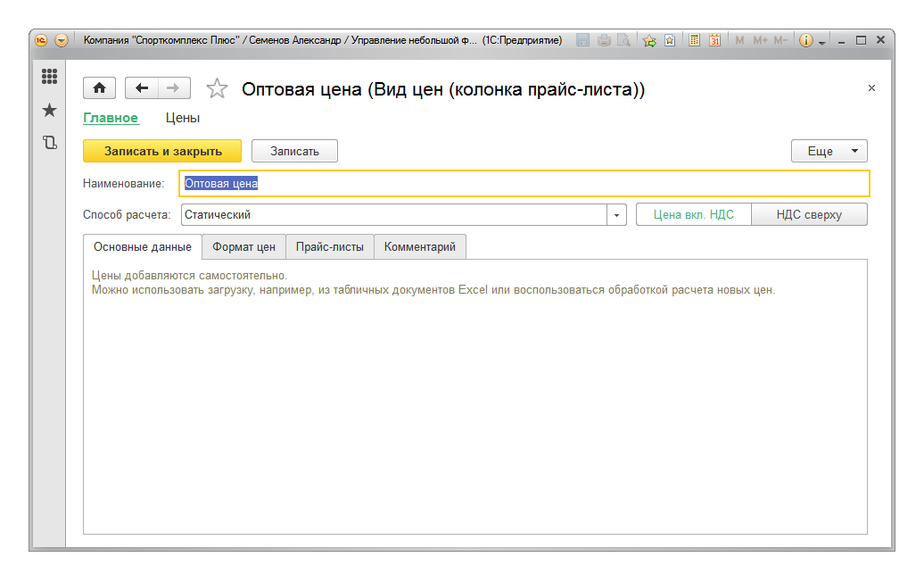Add to favorites via star-arrow icon
The width and height of the screenshot is (924, 565).
click(649, 40)
